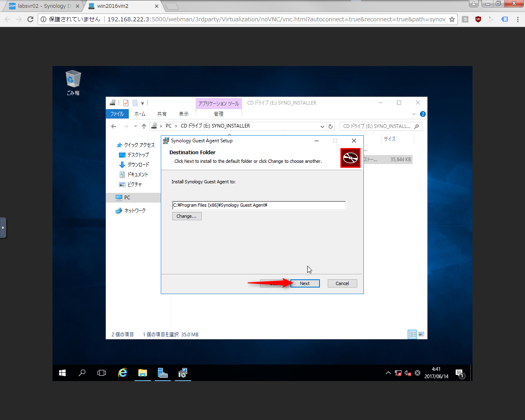Switch to large icons view layout
This screenshot has width=525, height=420.
(x=421, y=334)
